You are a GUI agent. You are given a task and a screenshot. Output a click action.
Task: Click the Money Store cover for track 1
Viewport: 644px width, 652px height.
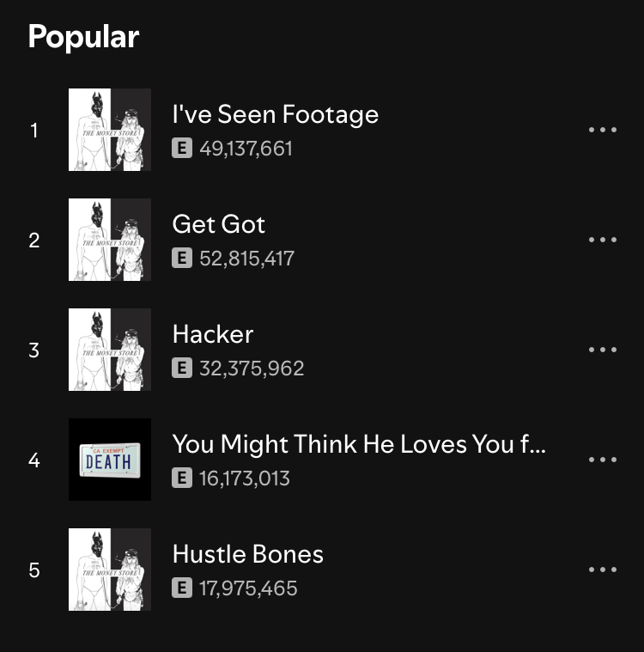[110, 130]
